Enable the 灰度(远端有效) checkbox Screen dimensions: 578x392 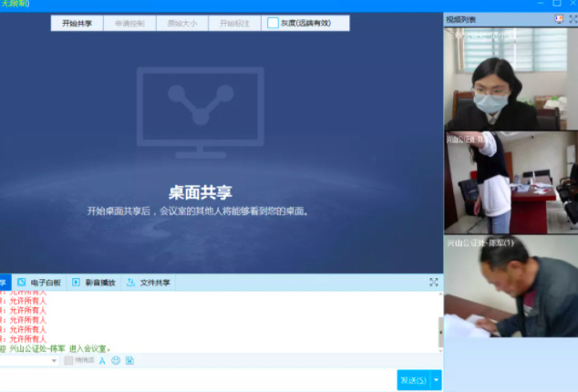(x=273, y=23)
